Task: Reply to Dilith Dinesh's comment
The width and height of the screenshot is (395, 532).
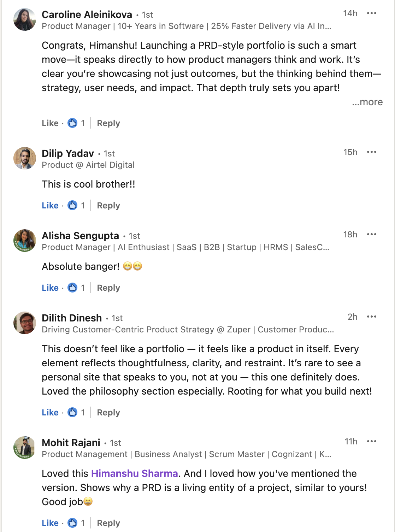Action: coord(108,413)
